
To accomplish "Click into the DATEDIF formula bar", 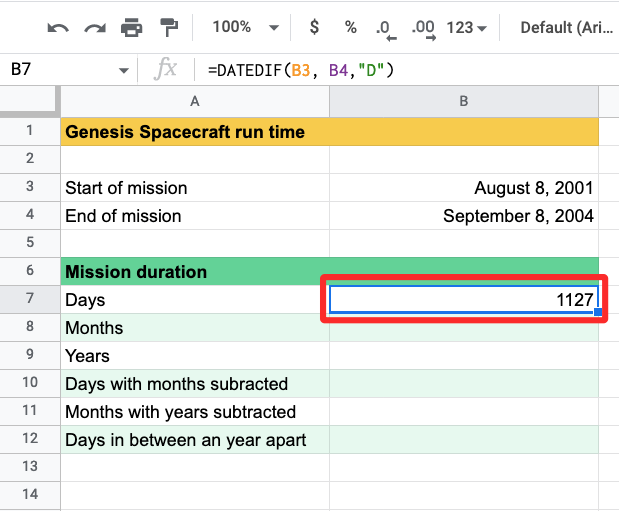I will coord(400,70).
